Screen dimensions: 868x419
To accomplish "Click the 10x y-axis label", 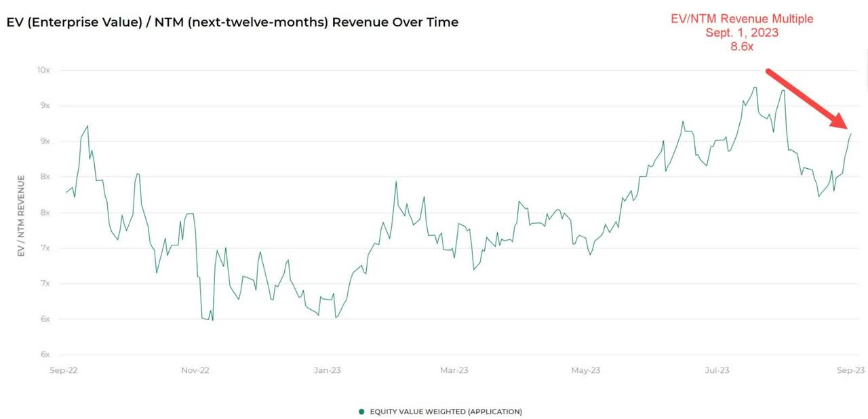I will click(44, 70).
